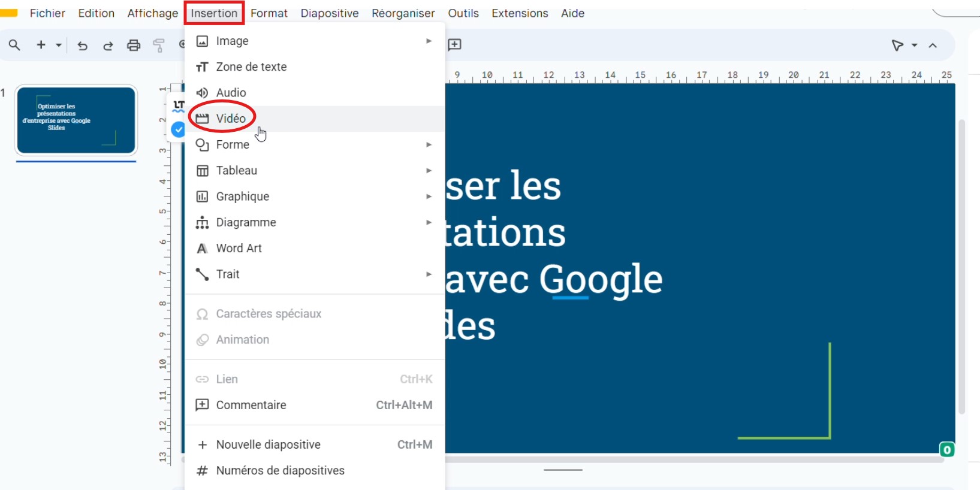980x490 pixels.
Task: Expand the Tableau submenu arrow
Action: pyautogui.click(x=429, y=170)
